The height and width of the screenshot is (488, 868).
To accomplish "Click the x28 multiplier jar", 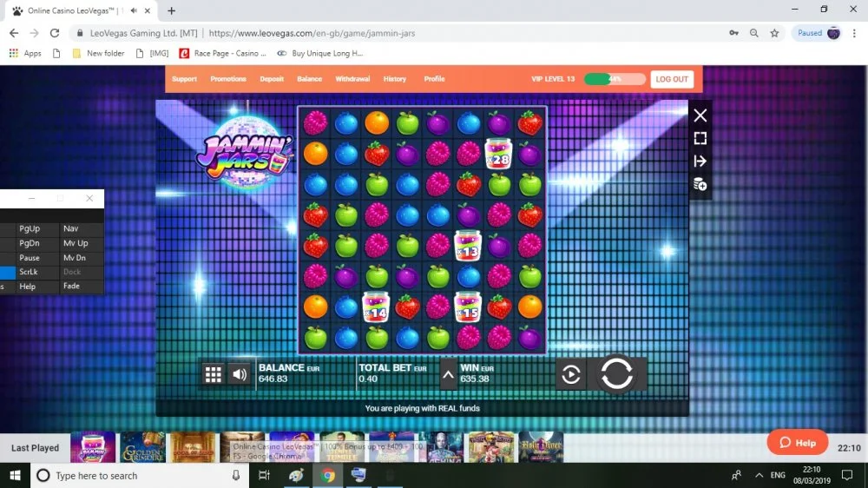I will pos(499,154).
